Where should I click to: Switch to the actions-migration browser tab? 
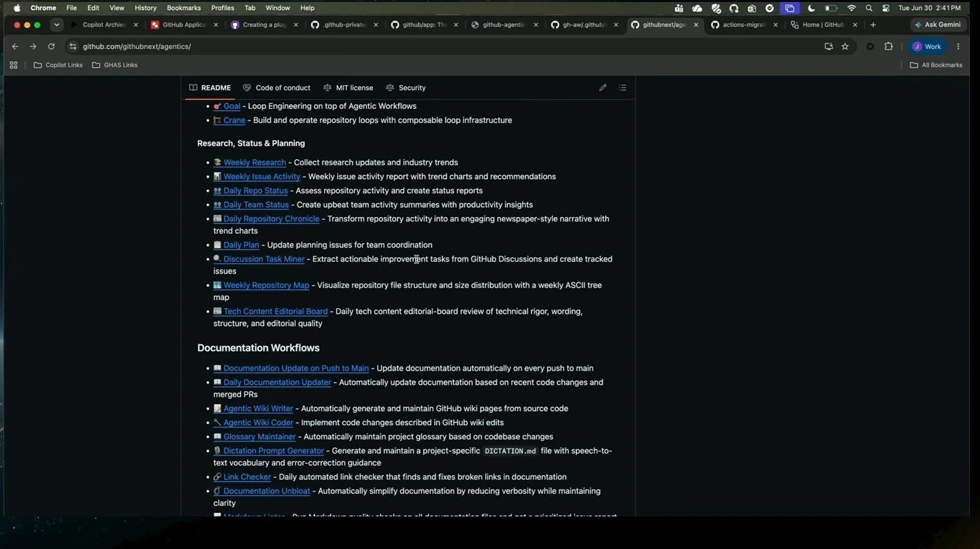(744, 25)
